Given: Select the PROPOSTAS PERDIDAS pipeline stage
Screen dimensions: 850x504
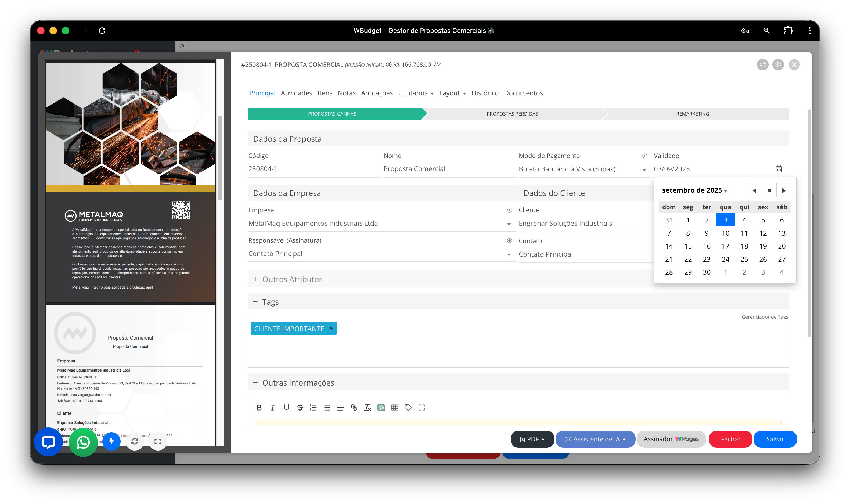Looking at the screenshot, I should coord(512,114).
